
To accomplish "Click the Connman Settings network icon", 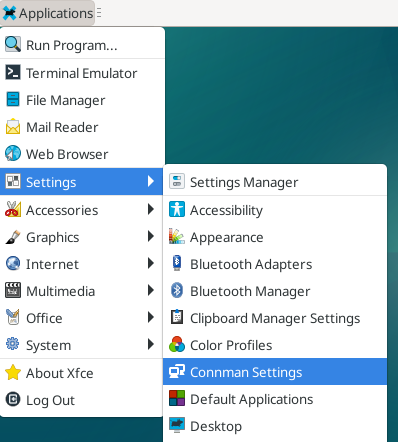I will tap(177, 371).
